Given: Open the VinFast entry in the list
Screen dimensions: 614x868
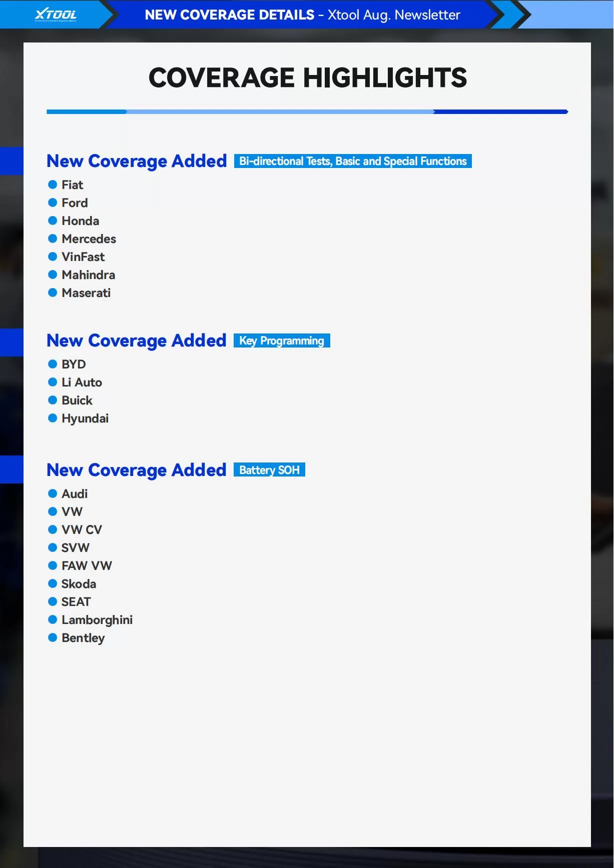Looking at the screenshot, I should tap(83, 257).
